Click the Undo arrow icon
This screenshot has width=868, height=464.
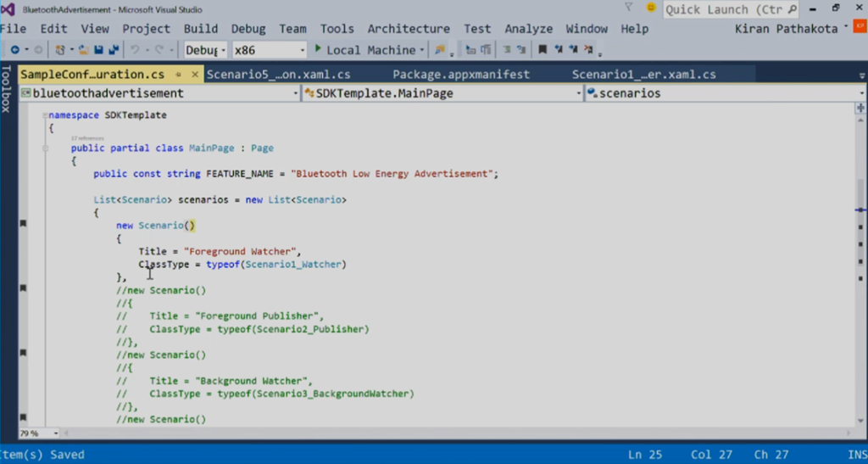(x=135, y=50)
